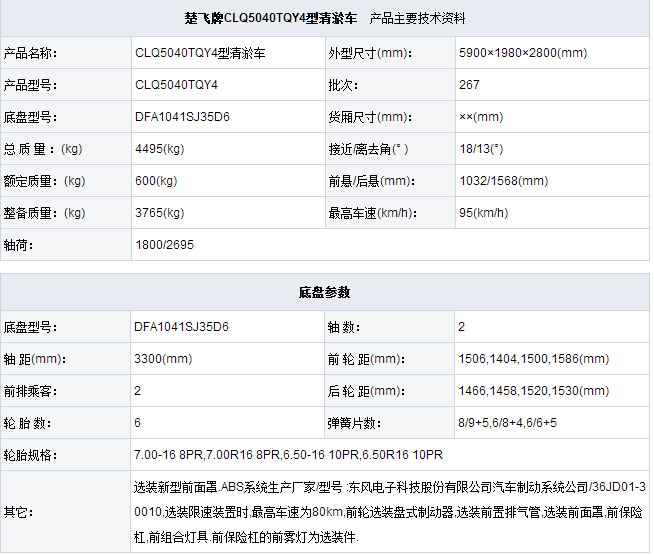This screenshot has width=654, height=555.
Task: Click the 轮胎数 label
Action: pos(27,423)
